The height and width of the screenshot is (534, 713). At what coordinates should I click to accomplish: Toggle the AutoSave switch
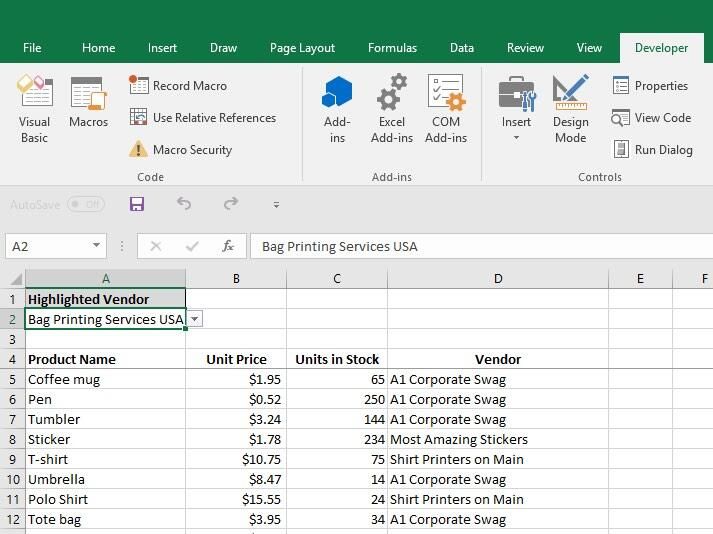coord(86,204)
